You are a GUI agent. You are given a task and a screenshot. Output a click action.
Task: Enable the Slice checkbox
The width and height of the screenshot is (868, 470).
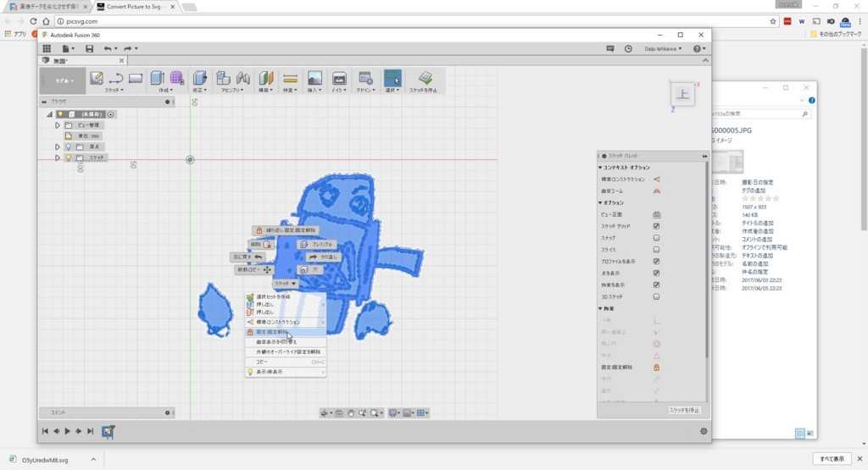pos(657,249)
